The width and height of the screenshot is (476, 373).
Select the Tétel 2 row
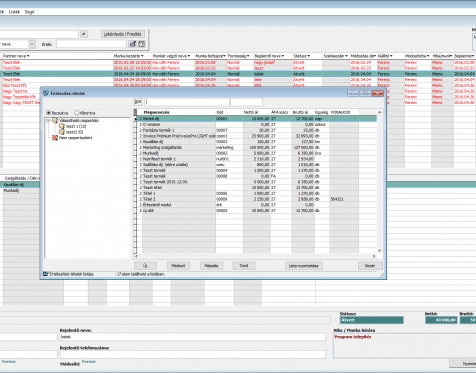(256, 199)
